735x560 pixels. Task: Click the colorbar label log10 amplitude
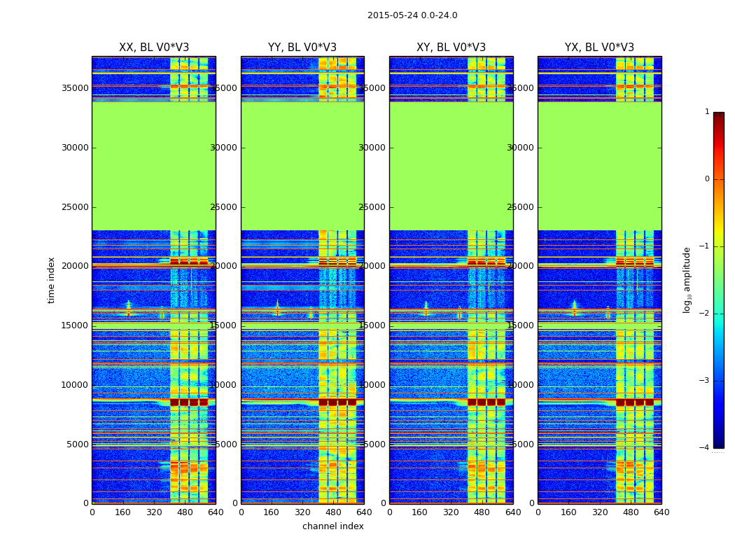point(687,280)
